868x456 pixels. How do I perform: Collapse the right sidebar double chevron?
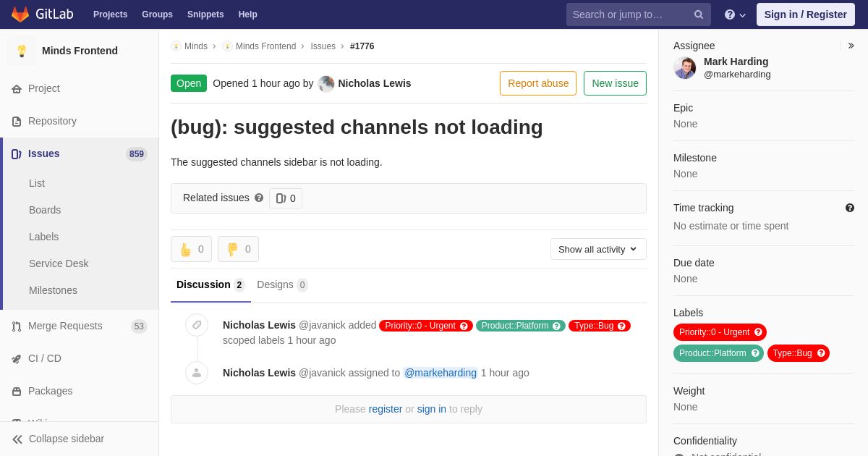coord(851,46)
